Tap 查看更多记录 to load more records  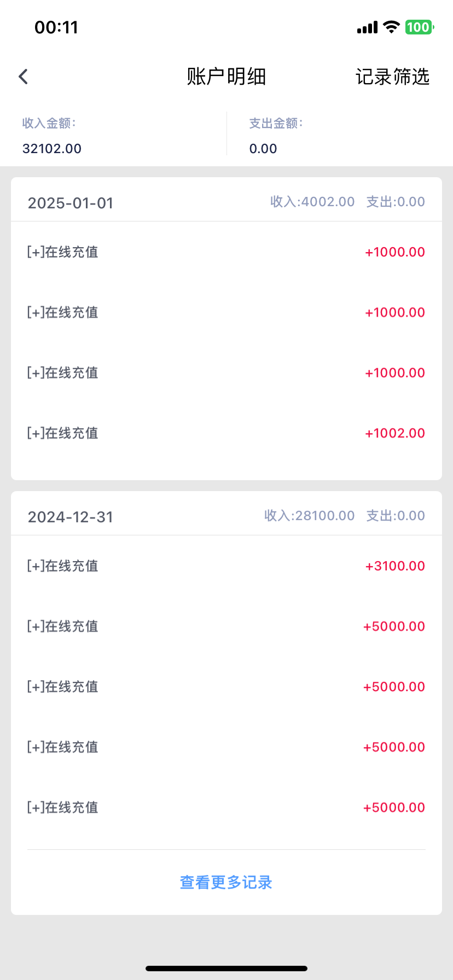[x=226, y=882]
